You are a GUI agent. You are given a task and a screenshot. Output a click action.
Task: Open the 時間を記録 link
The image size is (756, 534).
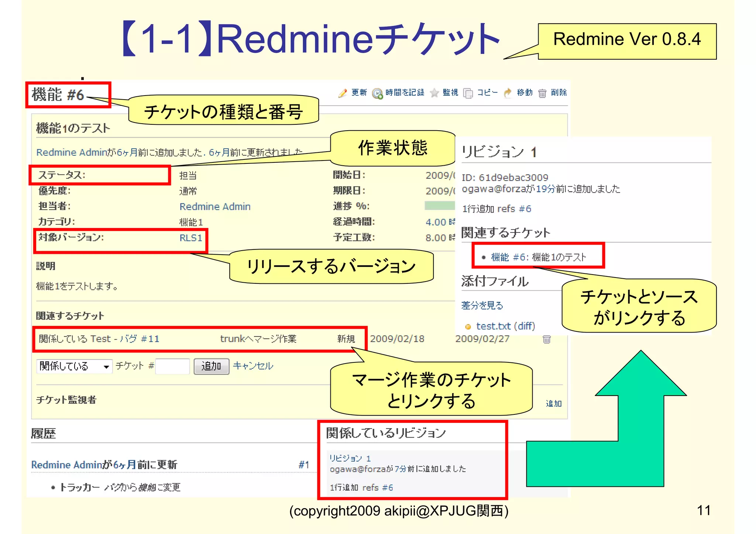(x=405, y=93)
